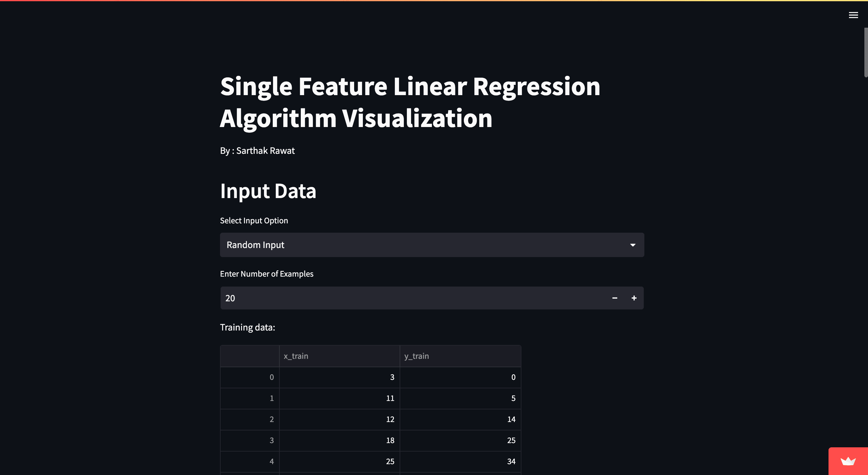Select the x_train cell showing 18
868x475 pixels.
pos(339,440)
